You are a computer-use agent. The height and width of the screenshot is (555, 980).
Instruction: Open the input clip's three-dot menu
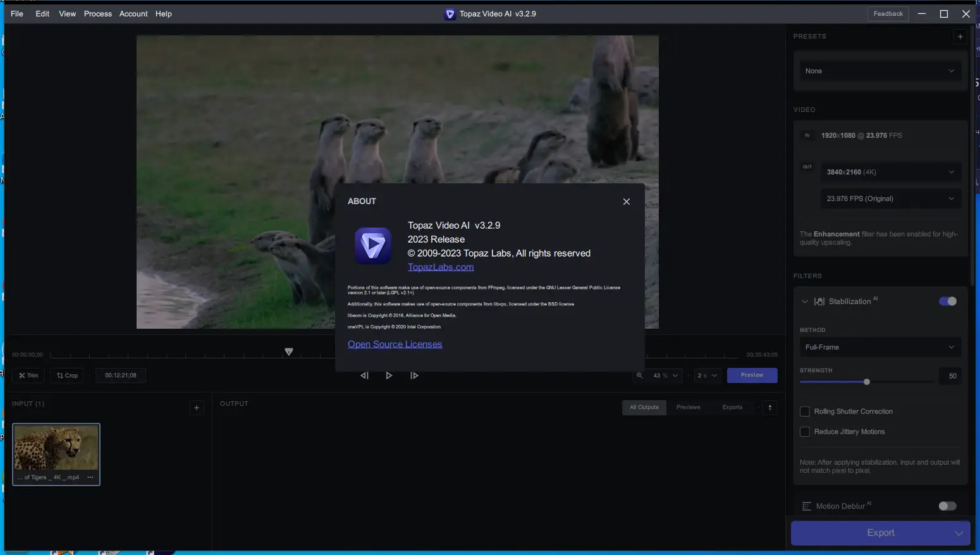pyautogui.click(x=90, y=477)
